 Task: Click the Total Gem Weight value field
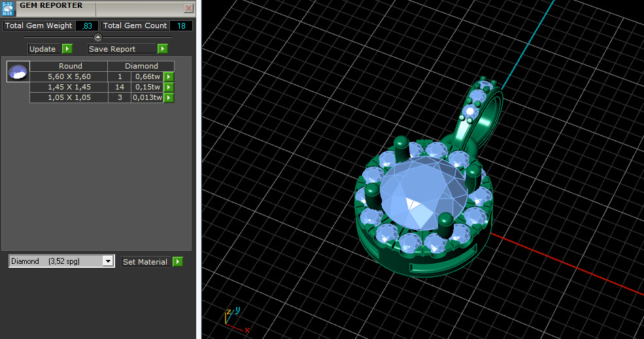(x=87, y=25)
